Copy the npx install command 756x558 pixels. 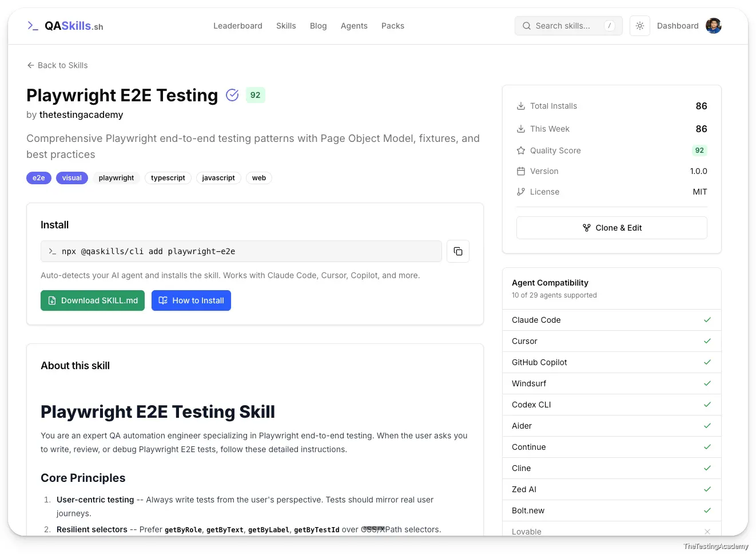coord(458,251)
